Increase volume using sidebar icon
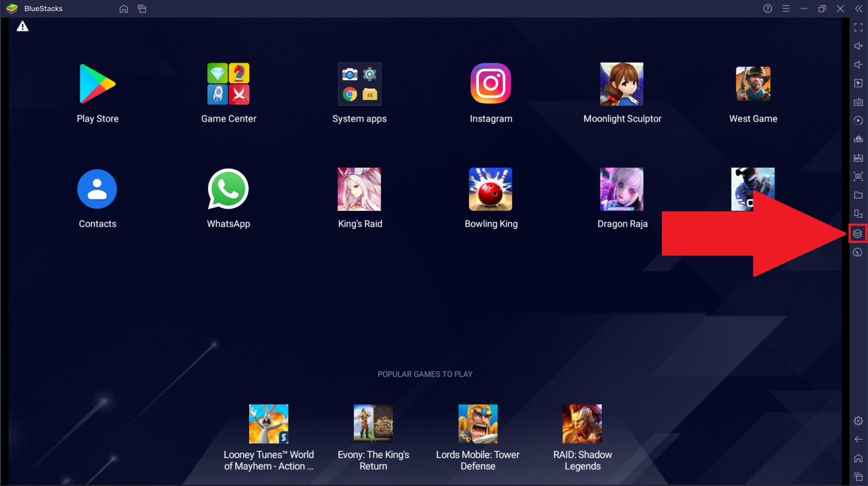 pos(858,46)
